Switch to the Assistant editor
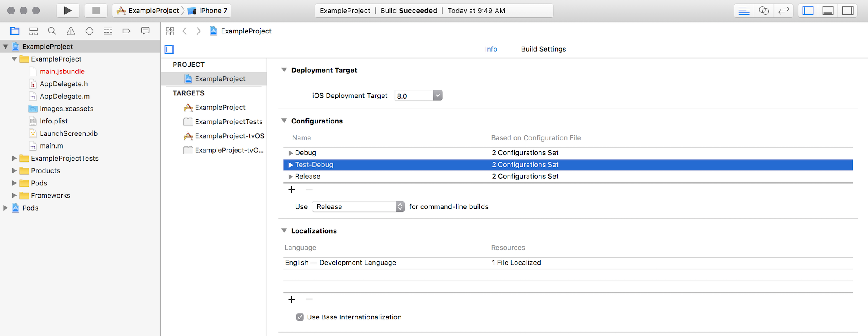Viewport: 868px width, 336px height. point(763,11)
